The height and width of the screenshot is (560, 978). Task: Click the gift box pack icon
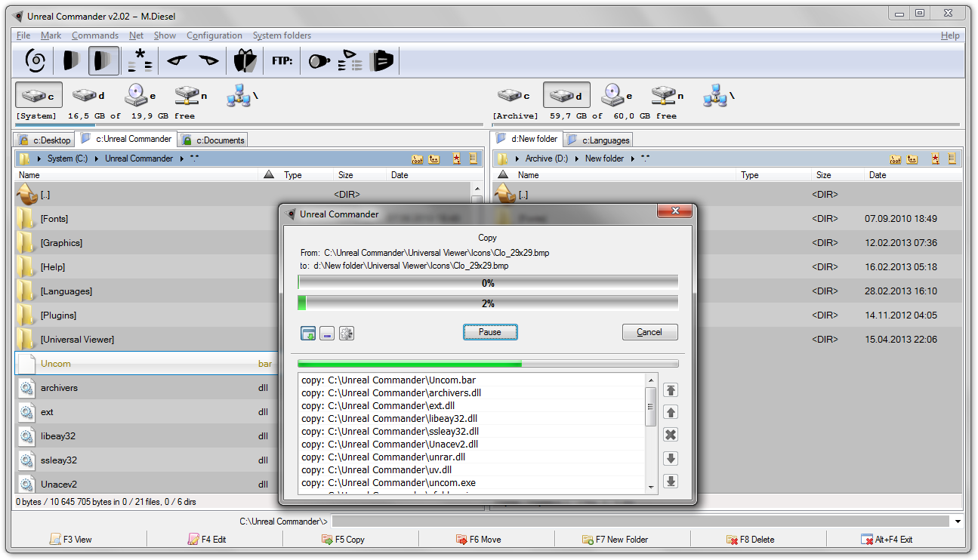245,60
